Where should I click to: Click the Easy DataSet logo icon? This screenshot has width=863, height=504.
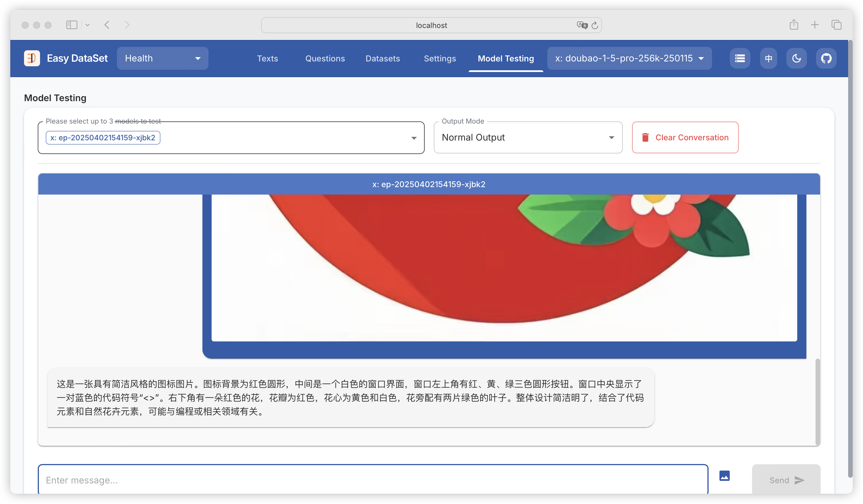[32, 58]
